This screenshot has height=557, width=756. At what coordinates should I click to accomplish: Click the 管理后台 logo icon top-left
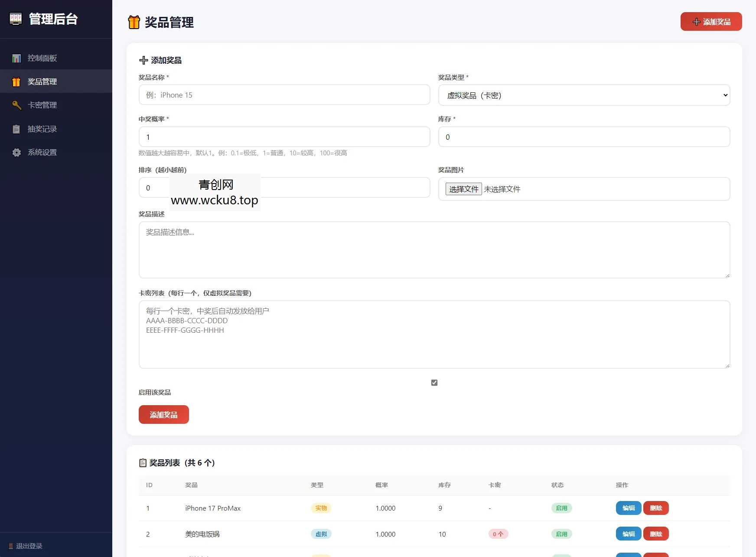pyautogui.click(x=16, y=19)
